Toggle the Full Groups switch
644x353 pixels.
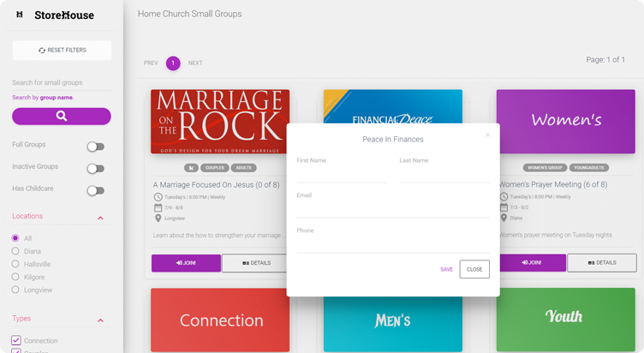[x=96, y=147]
